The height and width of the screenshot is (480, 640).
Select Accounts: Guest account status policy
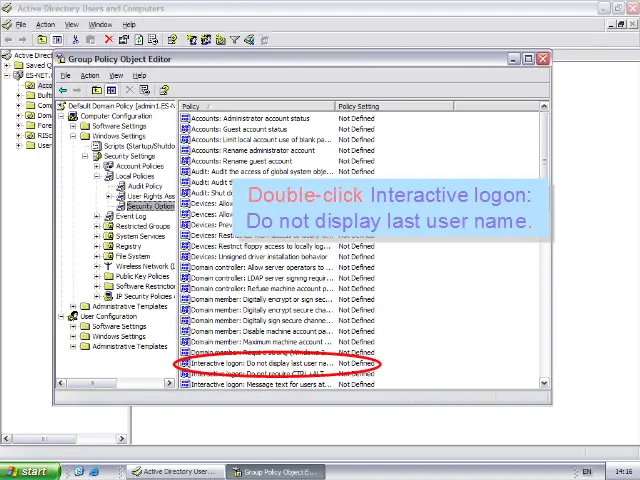click(239, 129)
